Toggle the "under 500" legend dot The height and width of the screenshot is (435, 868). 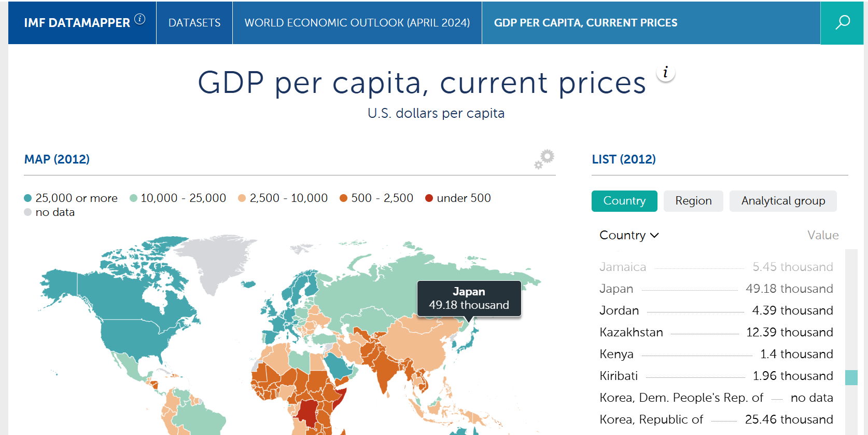(429, 198)
